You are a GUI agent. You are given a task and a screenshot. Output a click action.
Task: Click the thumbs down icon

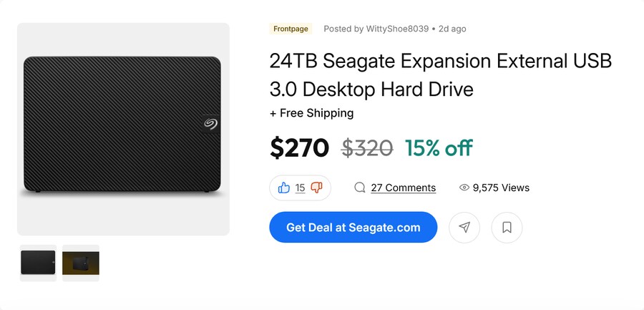tap(316, 188)
